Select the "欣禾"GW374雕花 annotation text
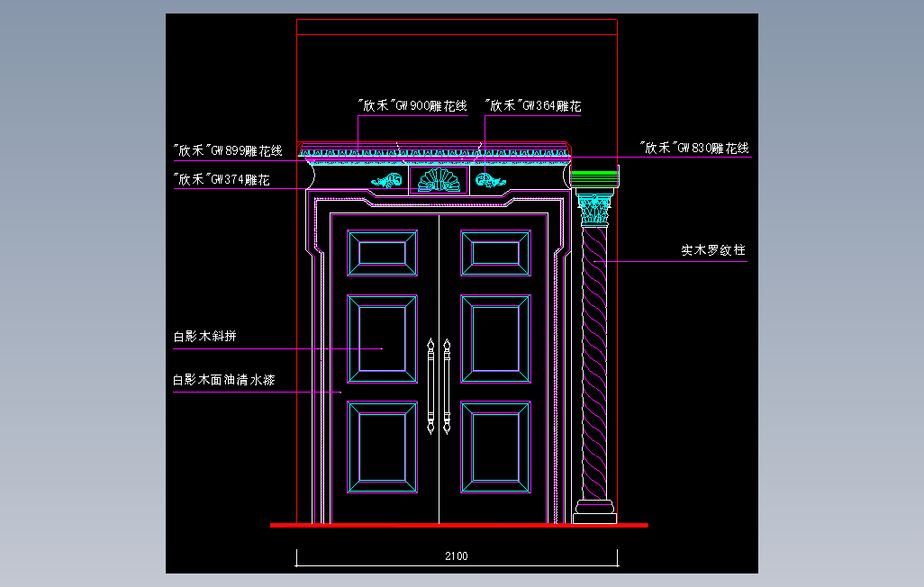 (x=222, y=179)
